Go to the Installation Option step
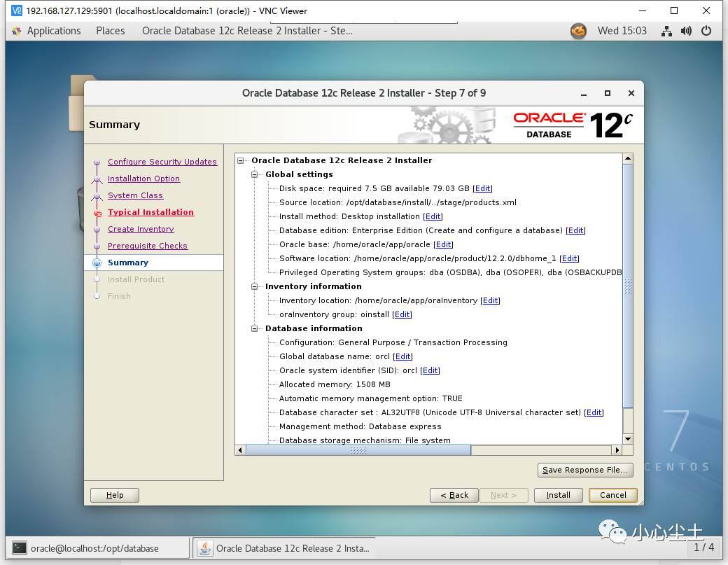728x565 pixels. (x=143, y=179)
